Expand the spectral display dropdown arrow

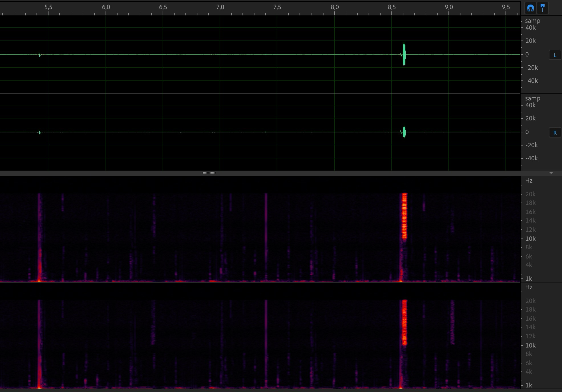click(x=551, y=173)
